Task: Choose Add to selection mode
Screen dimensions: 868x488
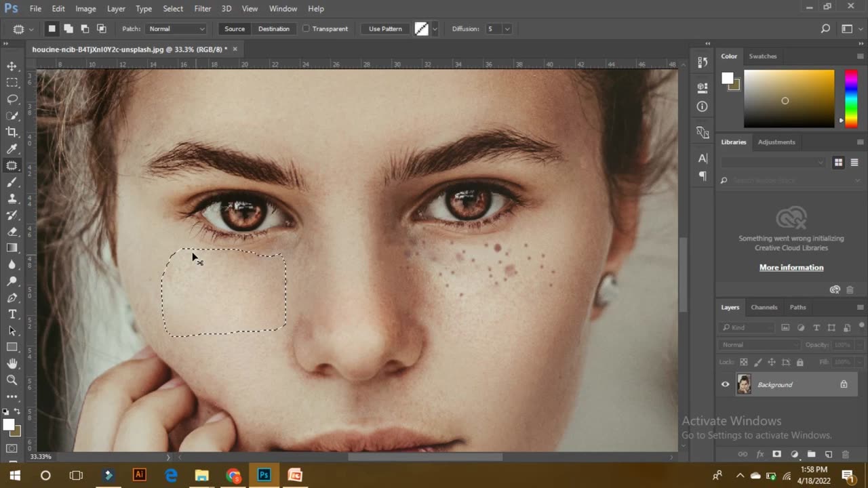Action: [x=68, y=28]
